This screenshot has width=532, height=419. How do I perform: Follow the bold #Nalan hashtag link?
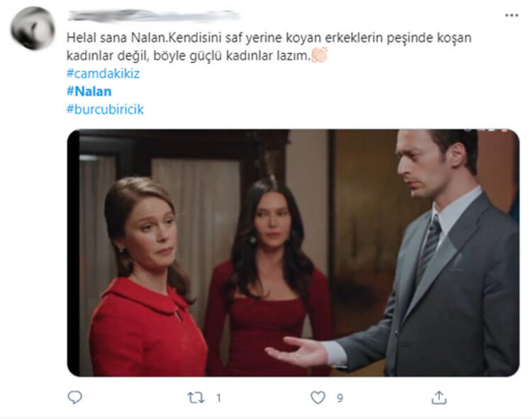click(x=89, y=91)
